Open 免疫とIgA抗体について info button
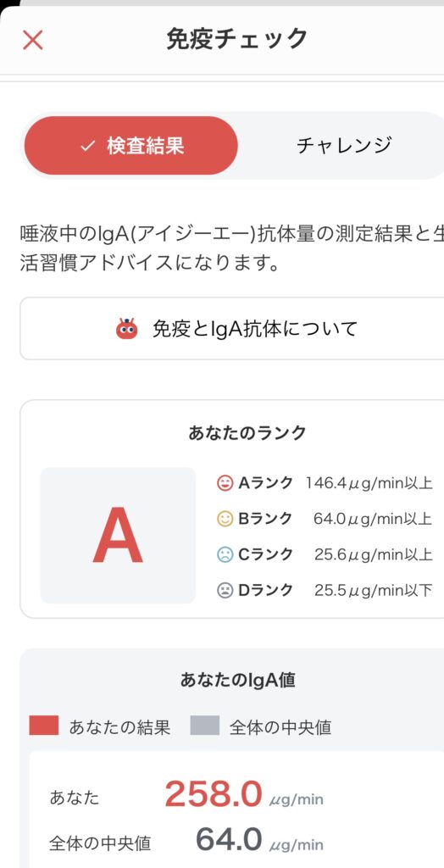This screenshot has height=868, width=444. pos(232,328)
